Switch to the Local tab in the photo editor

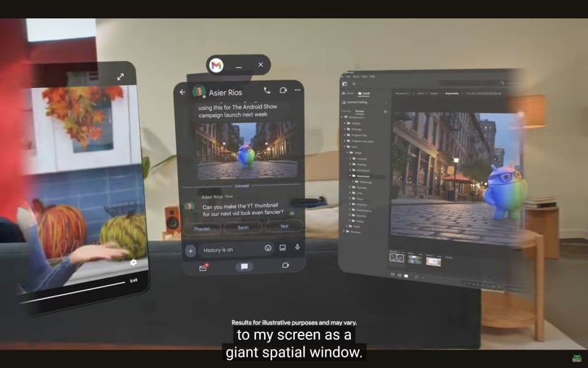click(x=364, y=93)
